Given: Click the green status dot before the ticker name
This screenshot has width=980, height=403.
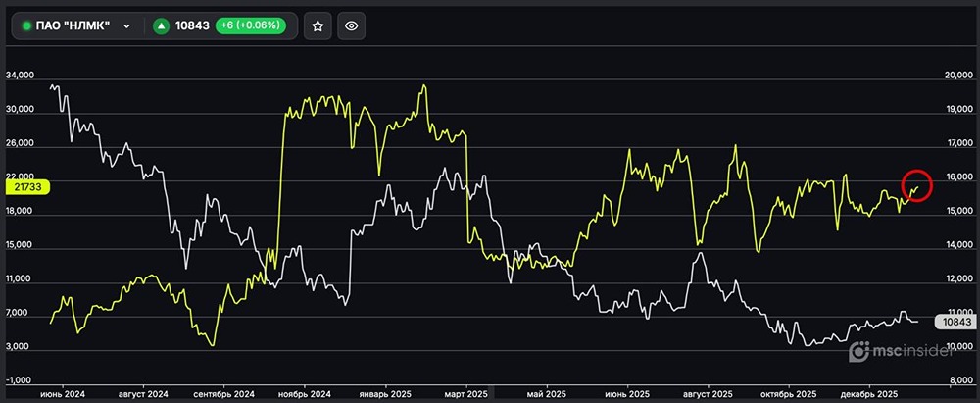Looking at the screenshot, I should tap(27, 26).
